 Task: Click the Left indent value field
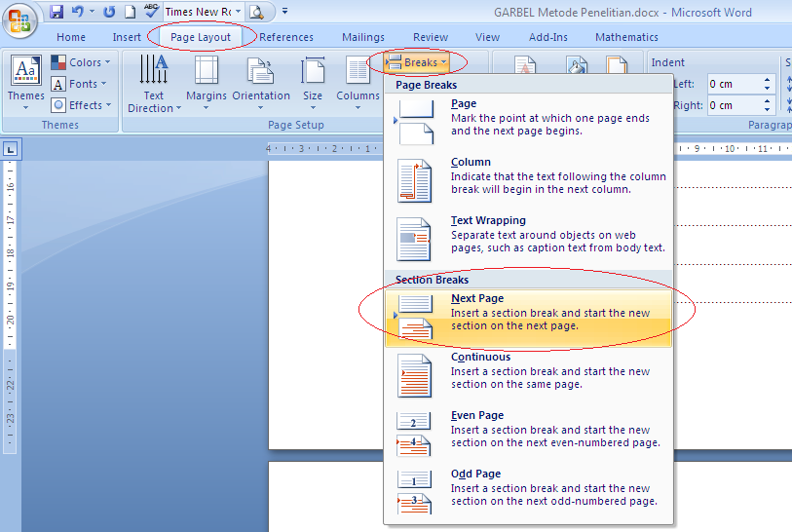point(734,84)
